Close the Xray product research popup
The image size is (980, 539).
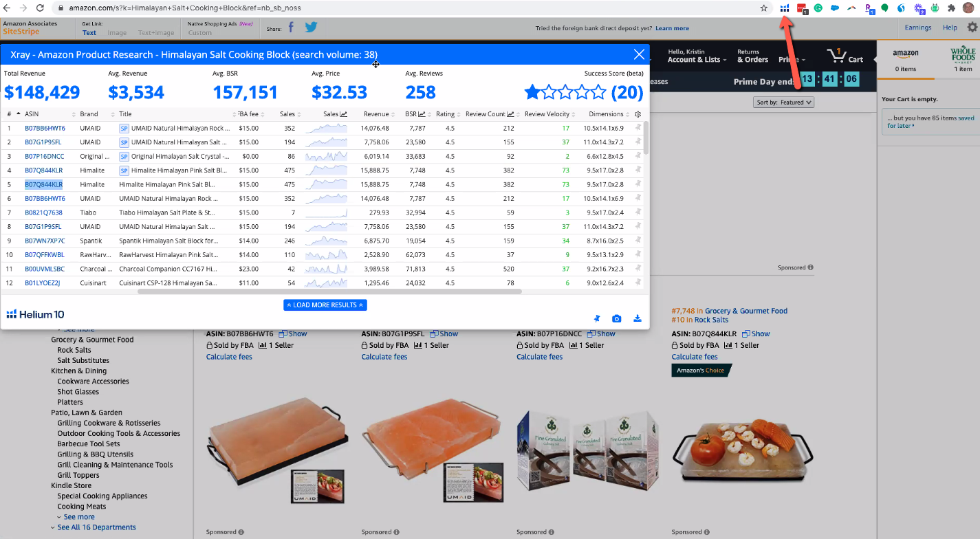point(639,54)
